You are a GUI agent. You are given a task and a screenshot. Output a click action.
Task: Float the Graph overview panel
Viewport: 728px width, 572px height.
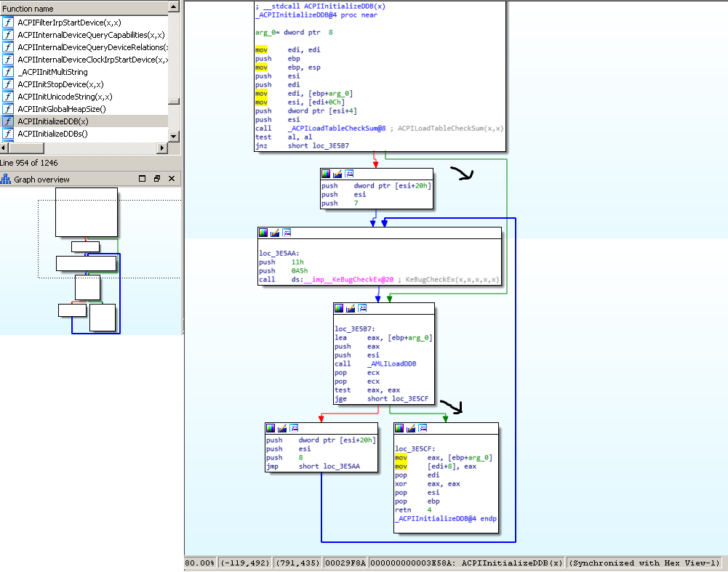[x=157, y=179]
